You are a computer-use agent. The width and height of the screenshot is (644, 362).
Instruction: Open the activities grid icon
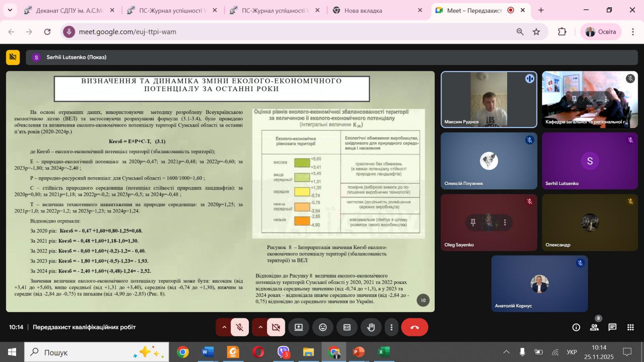tap(630, 327)
